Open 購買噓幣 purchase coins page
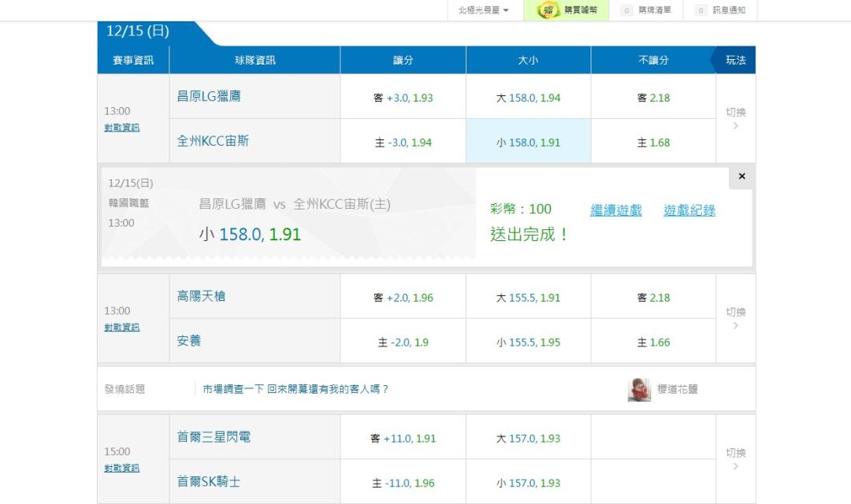The height and width of the screenshot is (504, 851). click(566, 10)
